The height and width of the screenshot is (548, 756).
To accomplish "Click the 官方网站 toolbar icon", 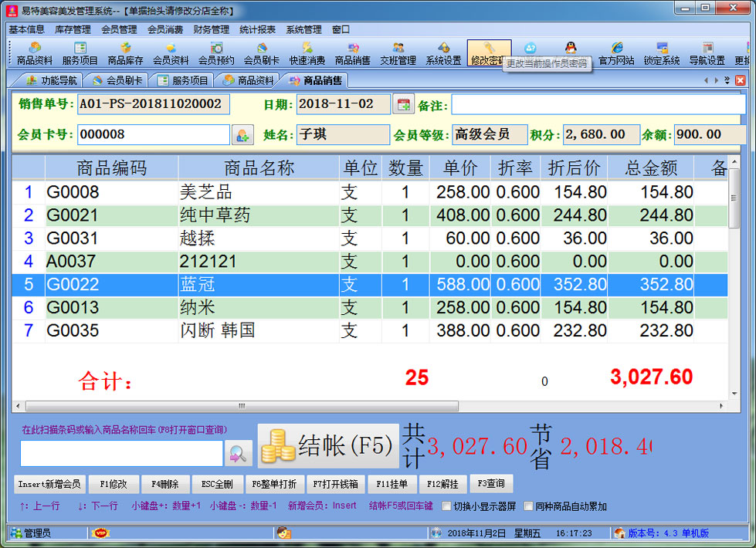I will (616, 53).
